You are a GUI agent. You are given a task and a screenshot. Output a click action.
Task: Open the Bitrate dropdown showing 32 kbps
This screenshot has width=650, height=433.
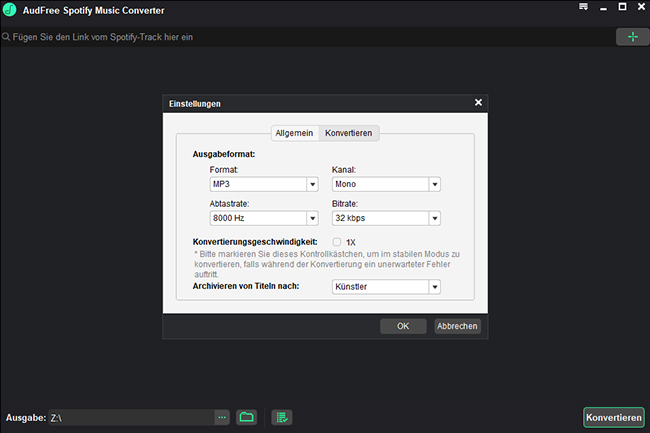(x=386, y=218)
